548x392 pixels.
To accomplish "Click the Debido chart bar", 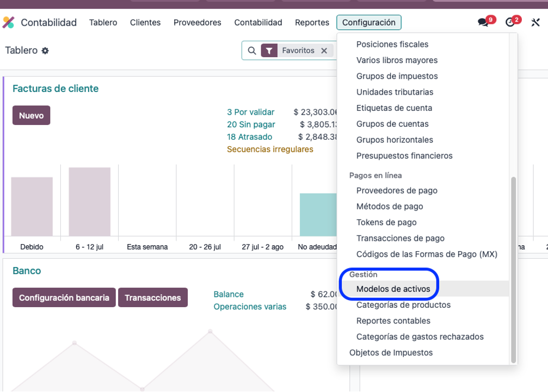I will coord(32,207).
